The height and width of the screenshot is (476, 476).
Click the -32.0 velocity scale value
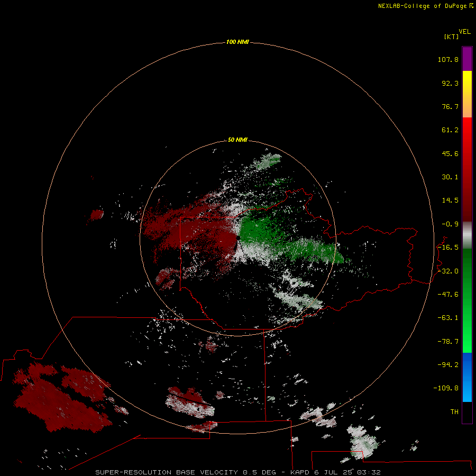coord(448,271)
